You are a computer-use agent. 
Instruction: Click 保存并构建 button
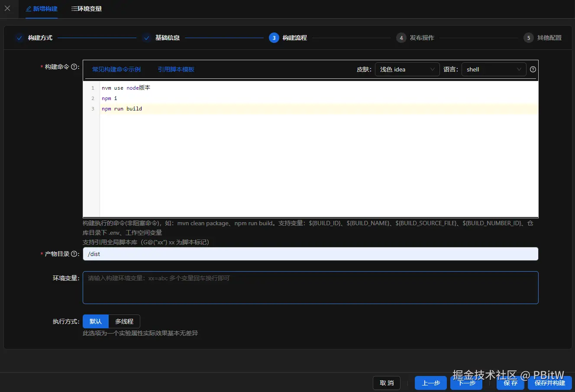pos(550,383)
